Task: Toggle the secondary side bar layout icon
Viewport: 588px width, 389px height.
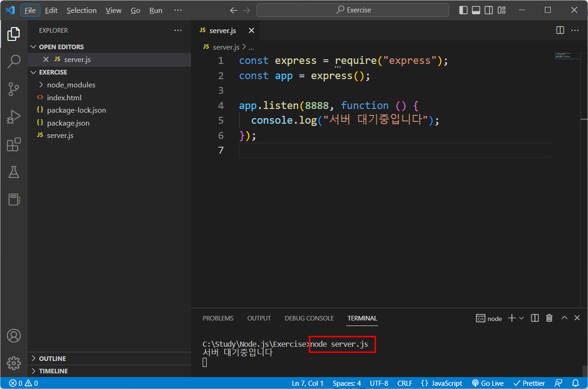Action: 489,10
